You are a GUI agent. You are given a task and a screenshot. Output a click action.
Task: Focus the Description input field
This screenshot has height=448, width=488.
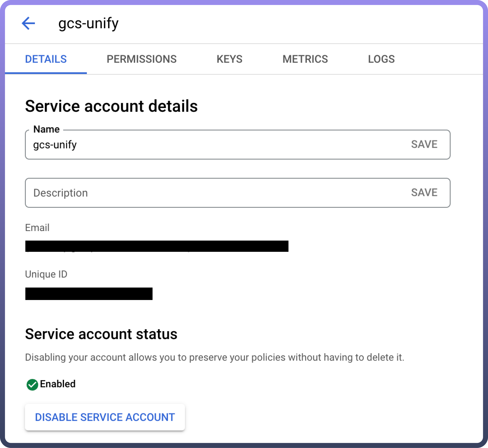click(194, 193)
